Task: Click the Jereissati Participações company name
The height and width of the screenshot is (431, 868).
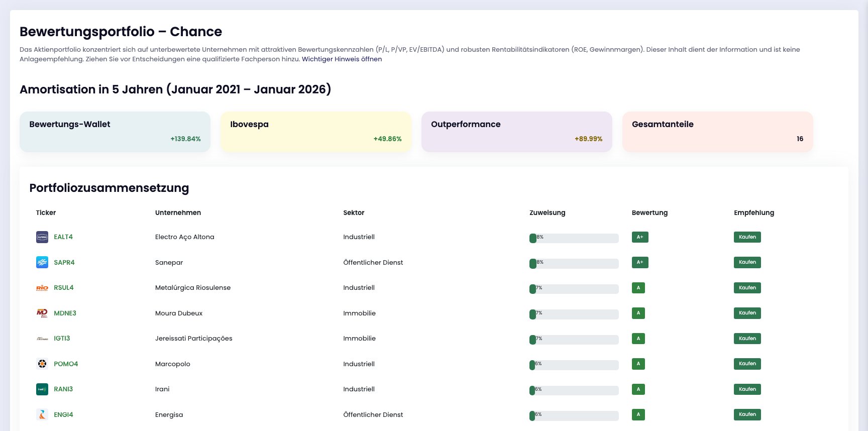Action: point(194,339)
